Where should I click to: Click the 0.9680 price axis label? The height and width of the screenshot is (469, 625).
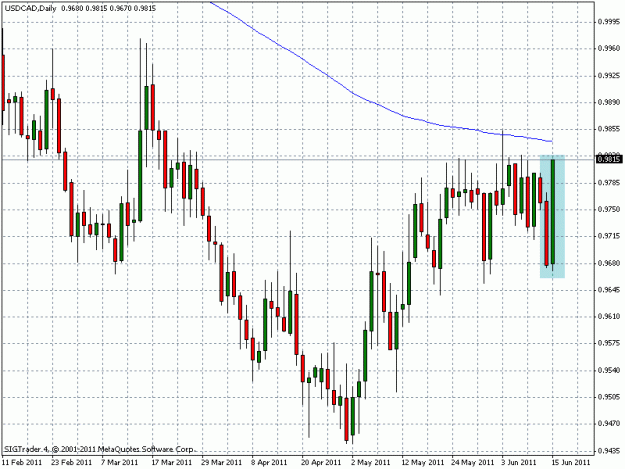(x=610, y=263)
